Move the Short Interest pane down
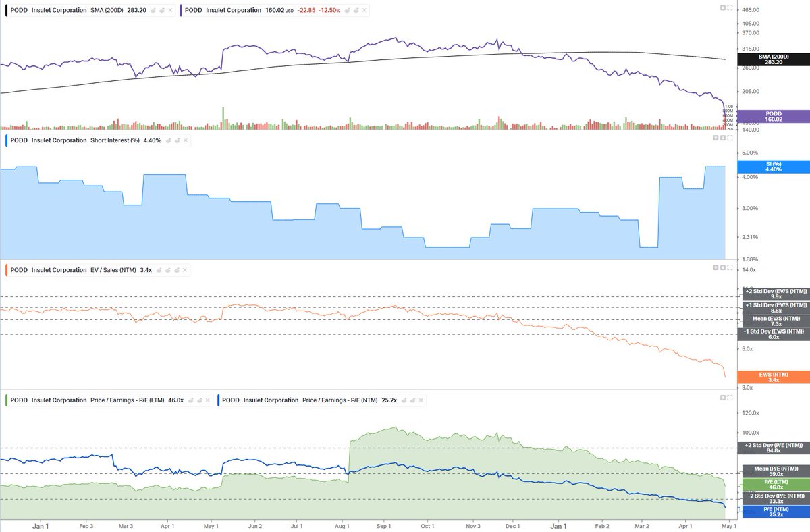The image size is (810, 532). pos(723,138)
